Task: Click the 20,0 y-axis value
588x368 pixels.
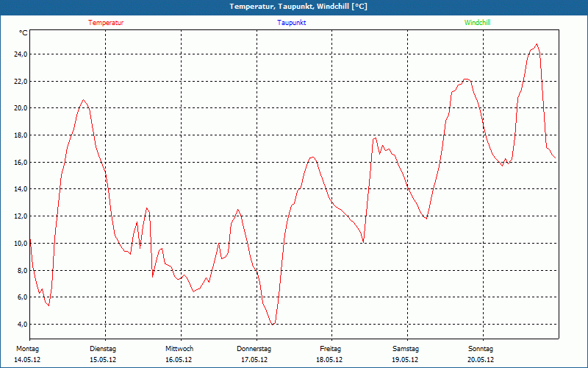Action: coord(21,108)
